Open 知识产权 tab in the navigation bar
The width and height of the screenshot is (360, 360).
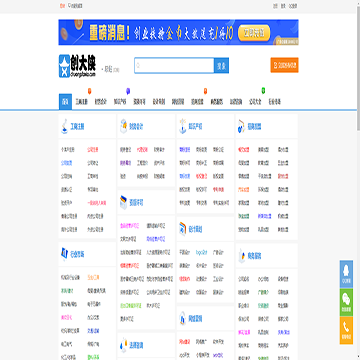point(120,102)
